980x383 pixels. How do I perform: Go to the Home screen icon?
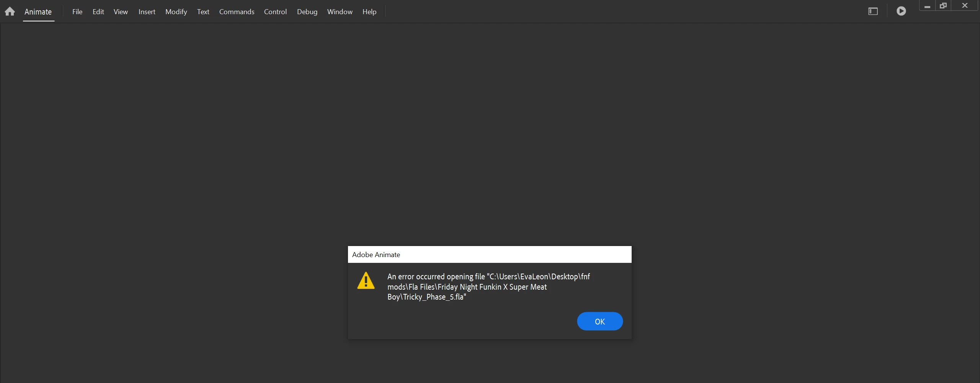pos(10,11)
